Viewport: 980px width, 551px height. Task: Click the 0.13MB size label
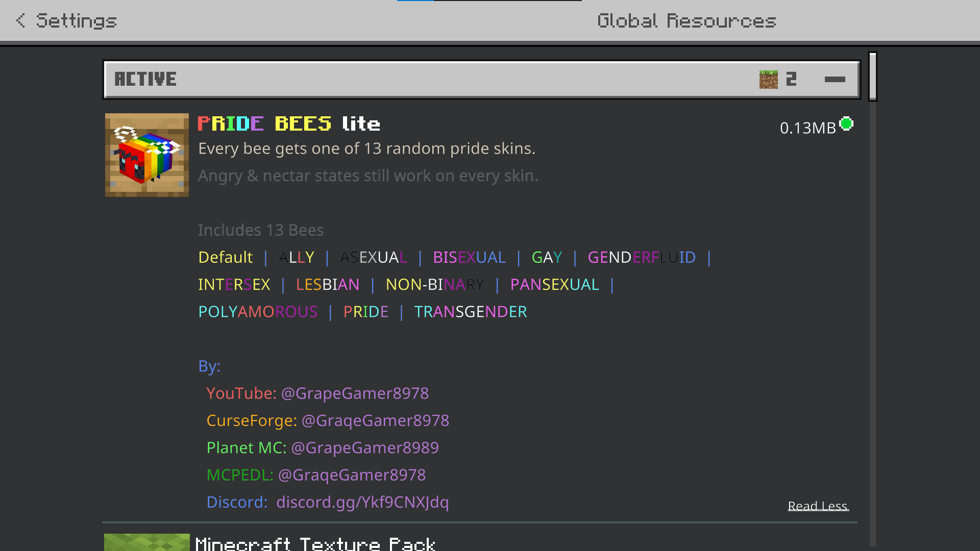808,128
